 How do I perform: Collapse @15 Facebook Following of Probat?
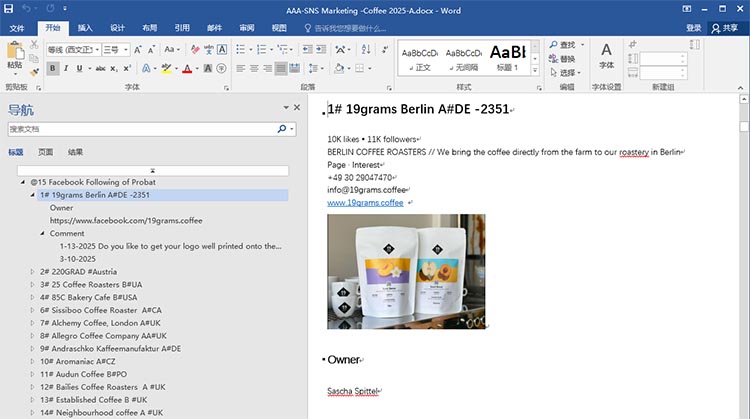point(22,182)
